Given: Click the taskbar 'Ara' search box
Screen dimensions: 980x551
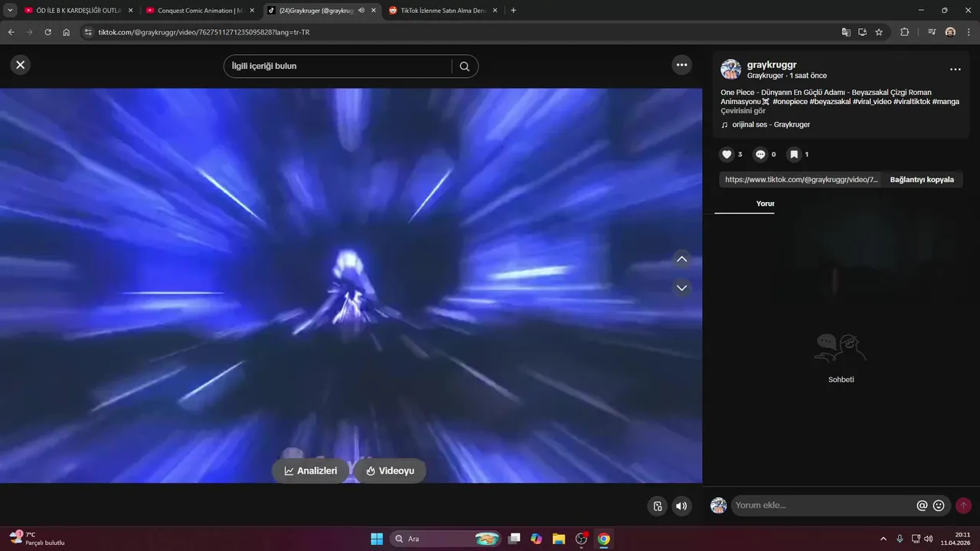Looking at the screenshot, I should (x=446, y=539).
